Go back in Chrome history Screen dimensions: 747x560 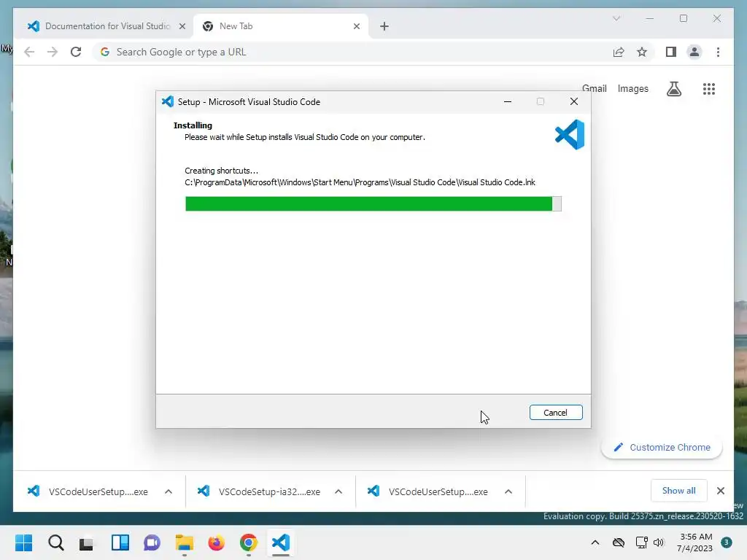[29, 52]
